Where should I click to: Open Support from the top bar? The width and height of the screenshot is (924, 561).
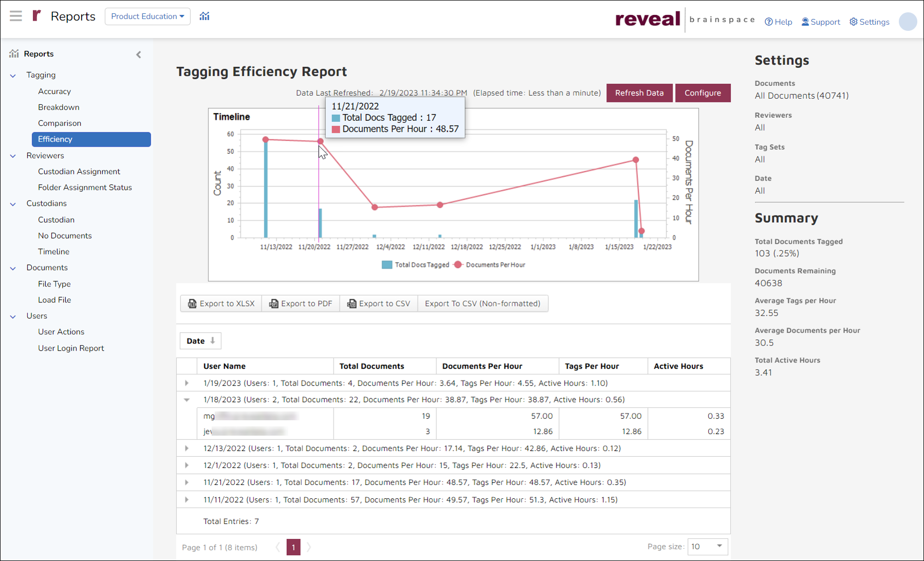click(x=821, y=22)
